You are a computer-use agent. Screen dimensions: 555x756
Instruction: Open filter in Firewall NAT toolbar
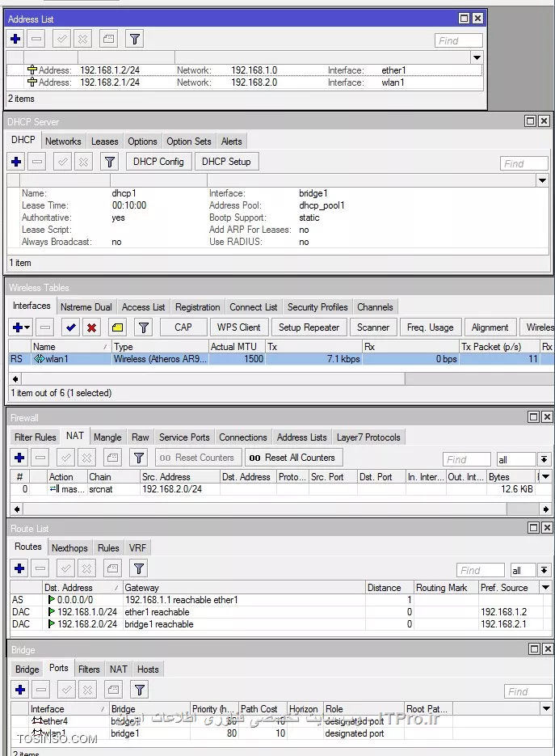click(139, 458)
